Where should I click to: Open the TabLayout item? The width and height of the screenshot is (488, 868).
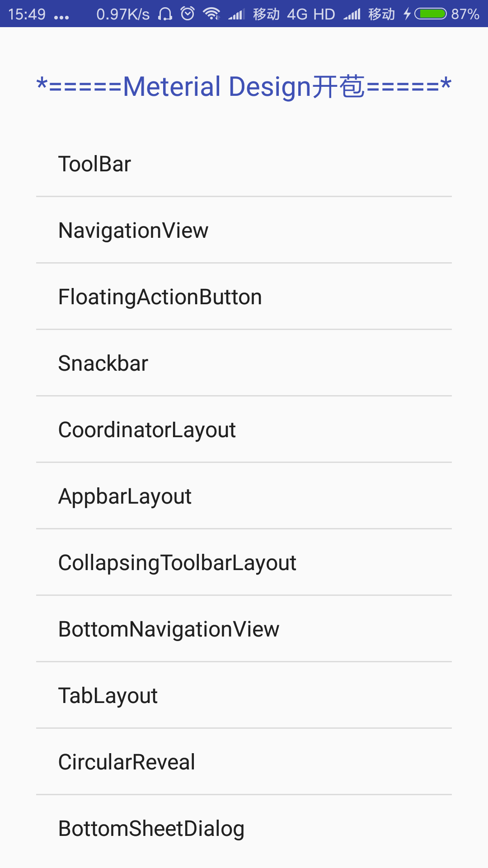click(x=244, y=695)
